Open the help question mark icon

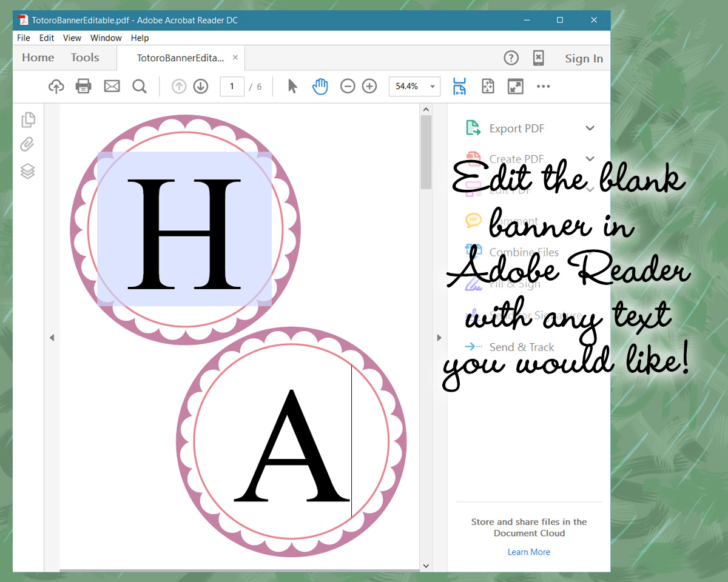511,58
